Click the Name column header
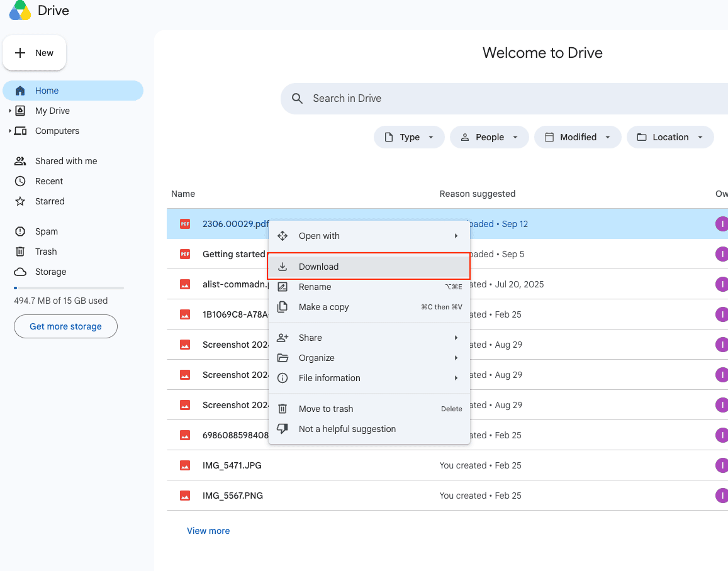This screenshot has width=728, height=571. [x=183, y=194]
